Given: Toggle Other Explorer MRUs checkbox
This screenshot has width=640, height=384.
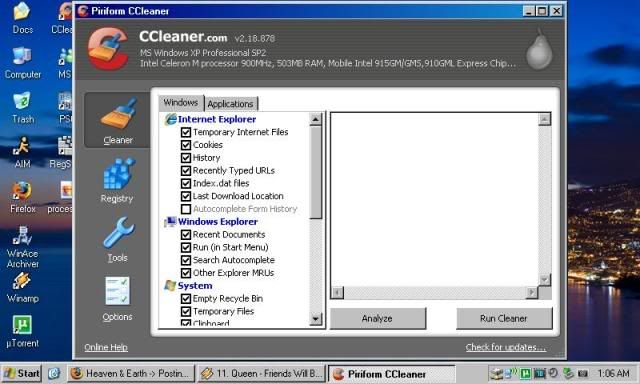Looking at the screenshot, I should tap(186, 273).
